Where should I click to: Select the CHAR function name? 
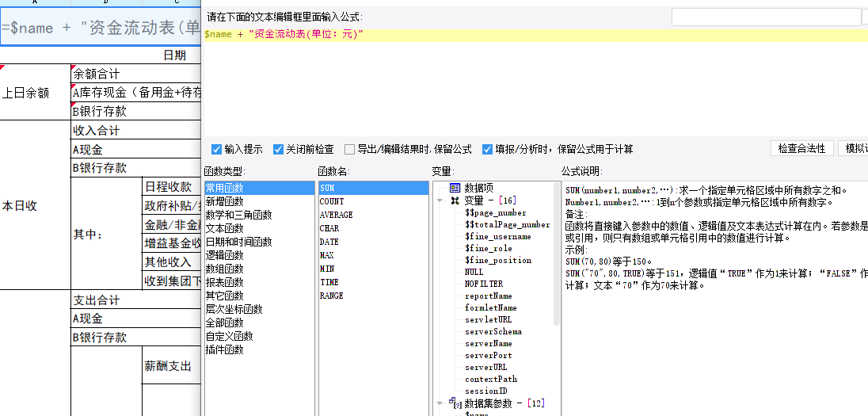(374, 228)
